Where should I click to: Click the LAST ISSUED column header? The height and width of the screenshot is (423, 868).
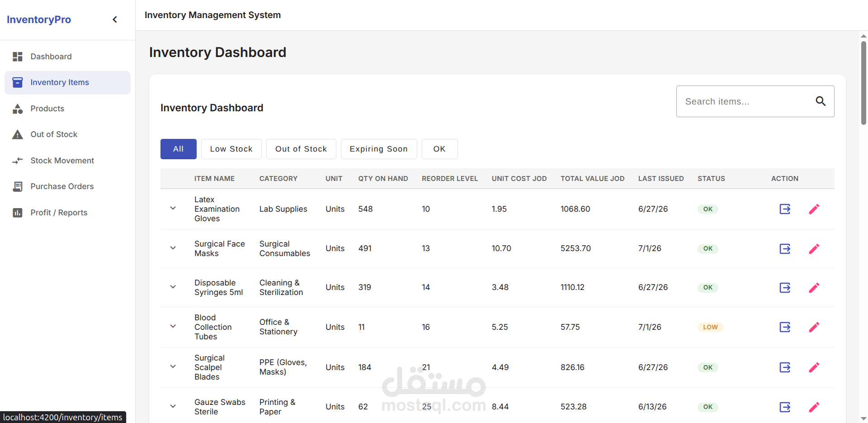661,179
